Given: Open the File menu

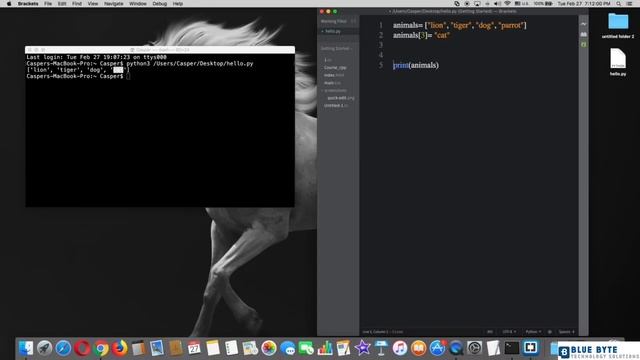Looking at the screenshot, I should click(48, 4).
